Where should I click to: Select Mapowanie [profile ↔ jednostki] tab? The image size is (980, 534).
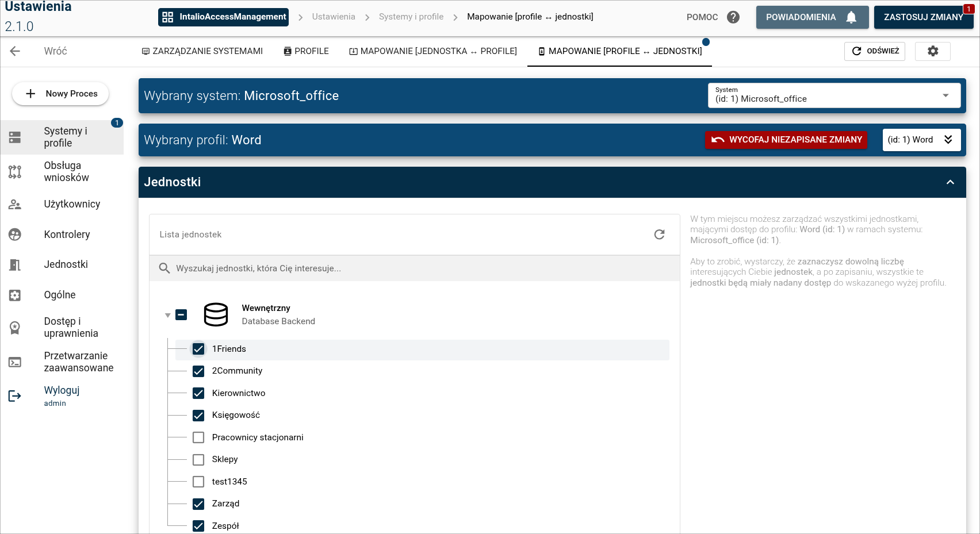pos(619,51)
